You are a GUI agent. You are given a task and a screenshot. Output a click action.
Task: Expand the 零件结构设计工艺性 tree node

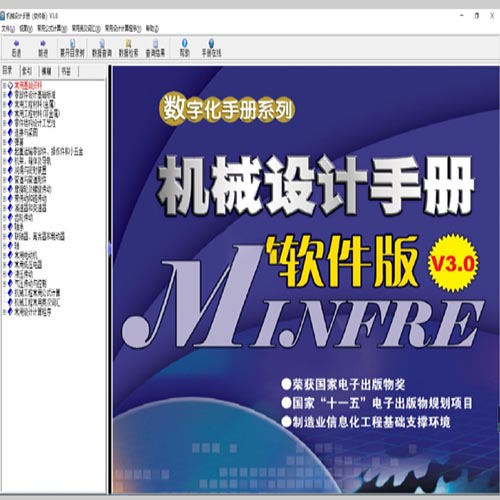click(x=4, y=123)
